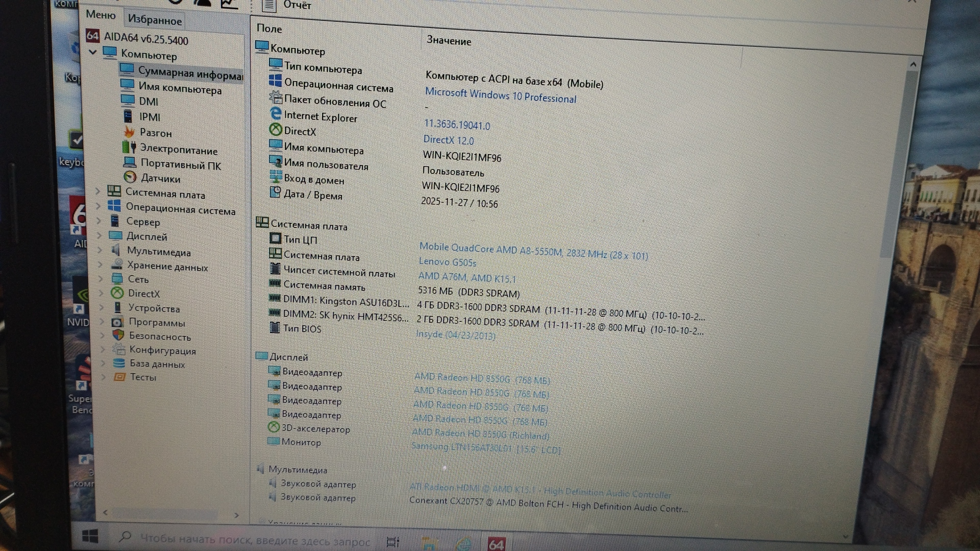Click the IPMI tree item
The width and height of the screenshot is (980, 551).
pos(149,117)
